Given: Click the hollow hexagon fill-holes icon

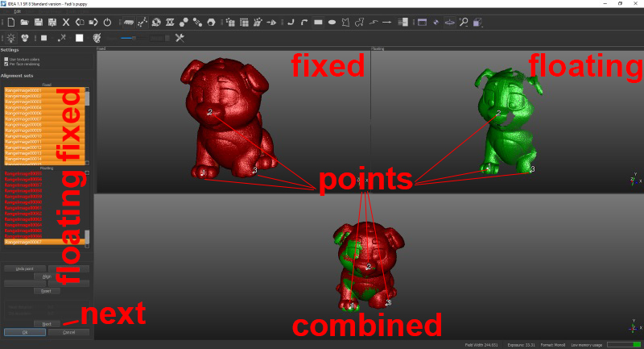Looking at the screenshot, I should click(211, 23).
